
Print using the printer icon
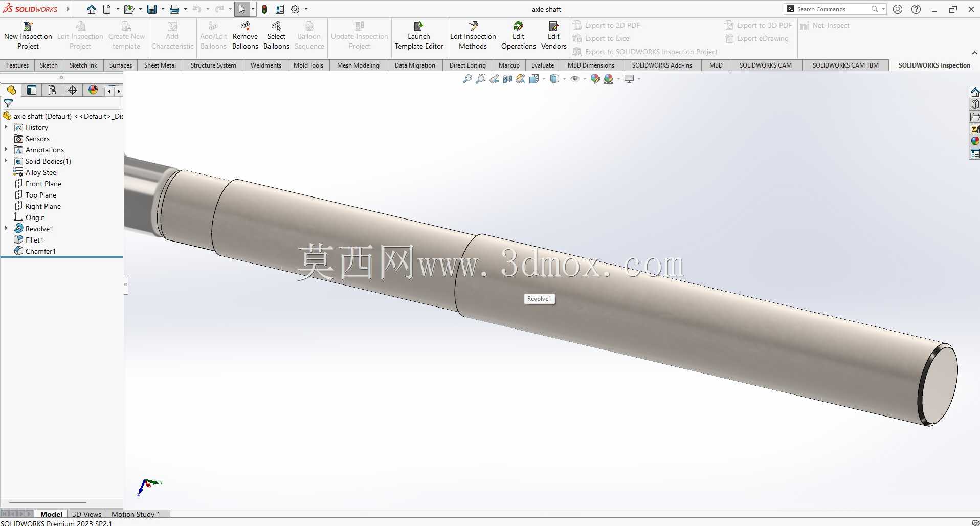point(174,9)
